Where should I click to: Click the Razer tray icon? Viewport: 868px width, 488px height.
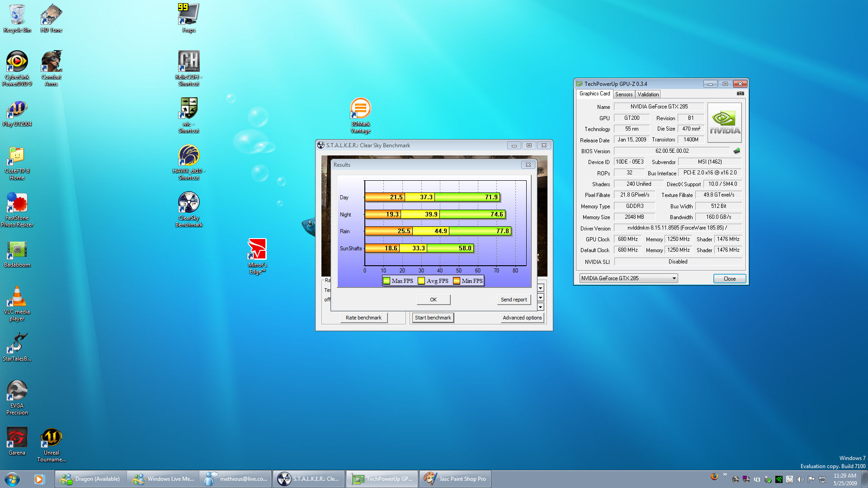778,479
